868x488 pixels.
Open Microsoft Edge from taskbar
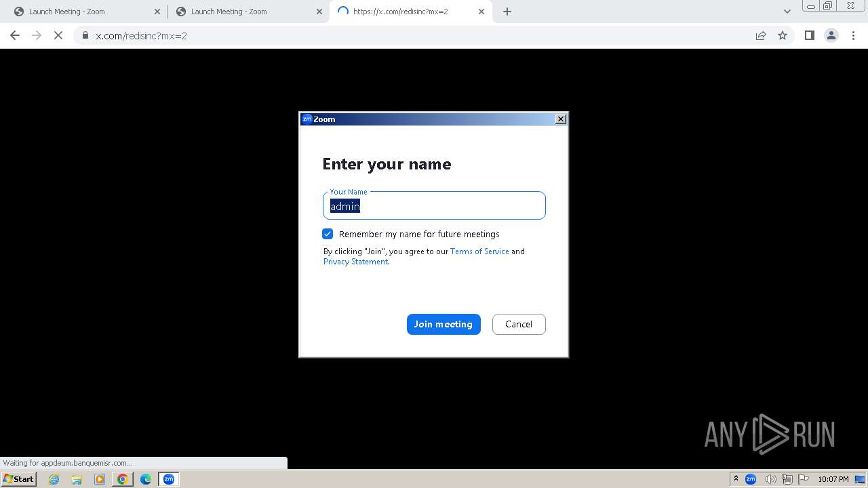pyautogui.click(x=146, y=479)
